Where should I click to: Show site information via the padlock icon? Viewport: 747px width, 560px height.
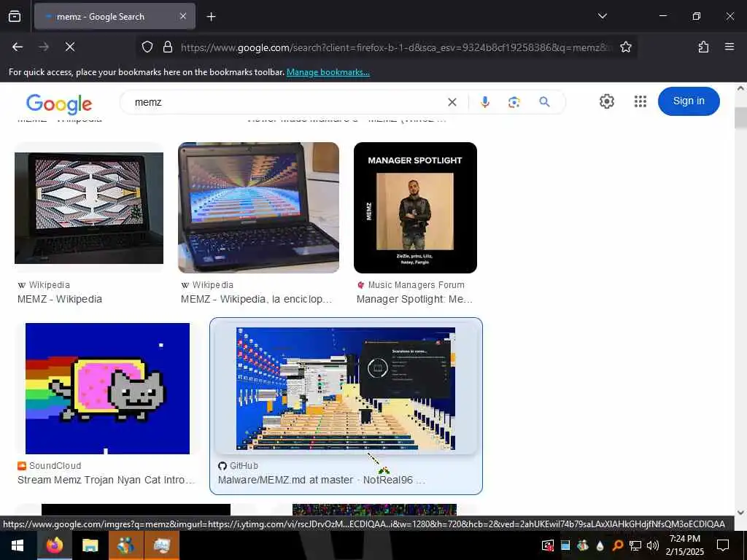tap(168, 47)
